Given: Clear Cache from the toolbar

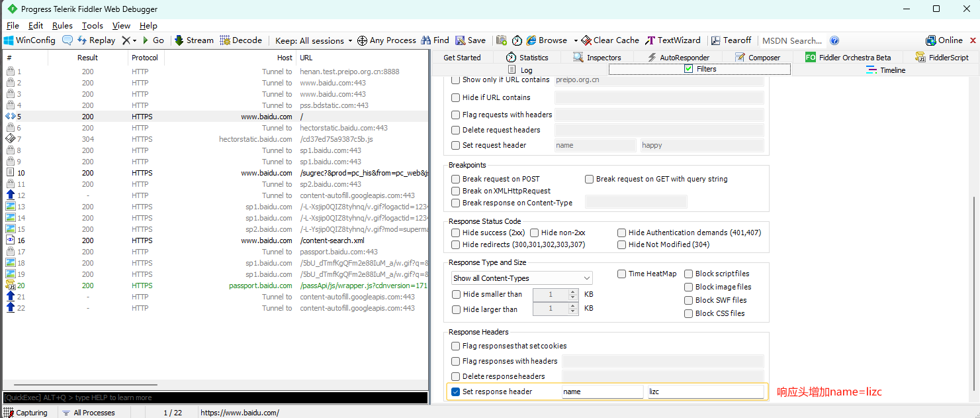Looking at the screenshot, I should coord(610,40).
